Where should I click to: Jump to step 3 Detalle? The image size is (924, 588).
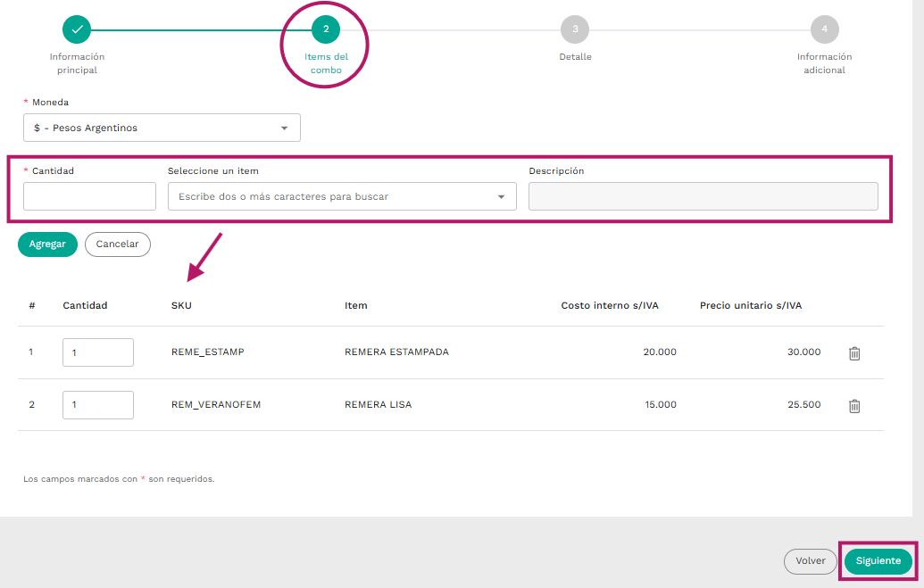(575, 29)
